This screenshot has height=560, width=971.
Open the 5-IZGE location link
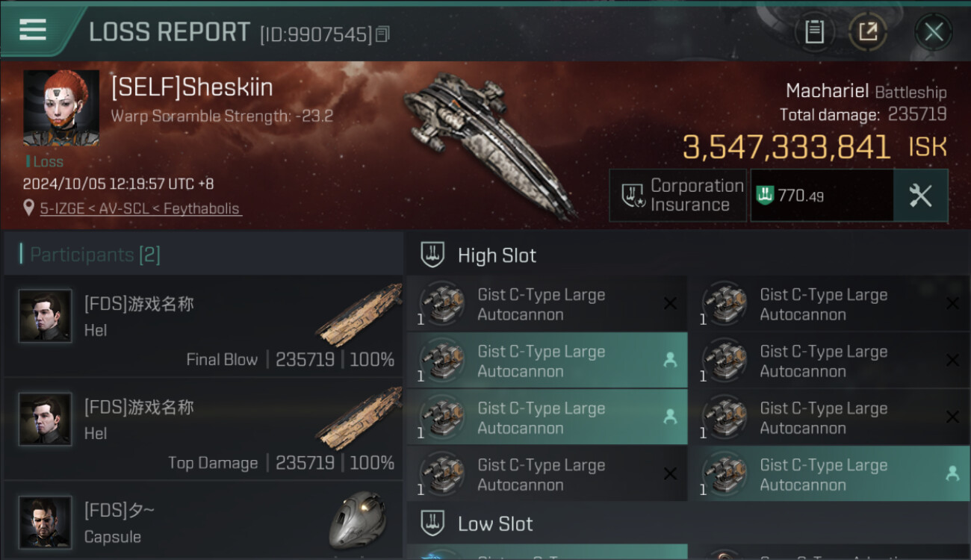[x=140, y=208]
